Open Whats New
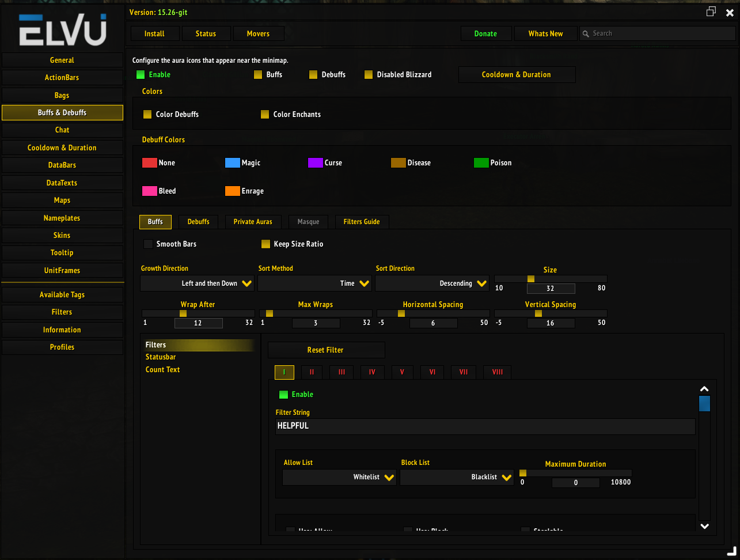Viewport: 740px width, 560px height. click(546, 33)
